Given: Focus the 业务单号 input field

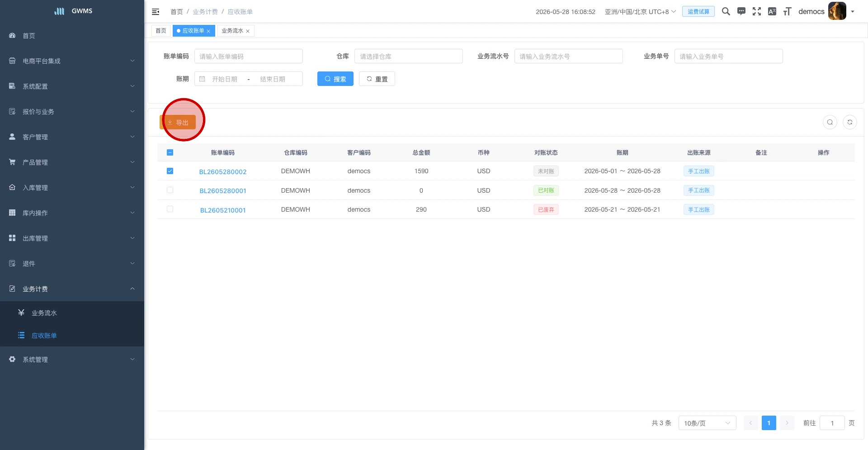Looking at the screenshot, I should 729,56.
